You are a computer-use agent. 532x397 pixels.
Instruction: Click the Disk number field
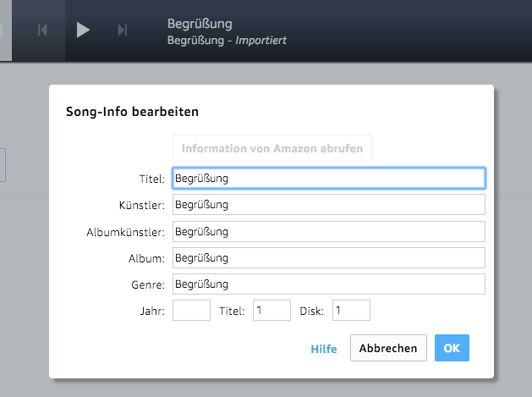351,311
